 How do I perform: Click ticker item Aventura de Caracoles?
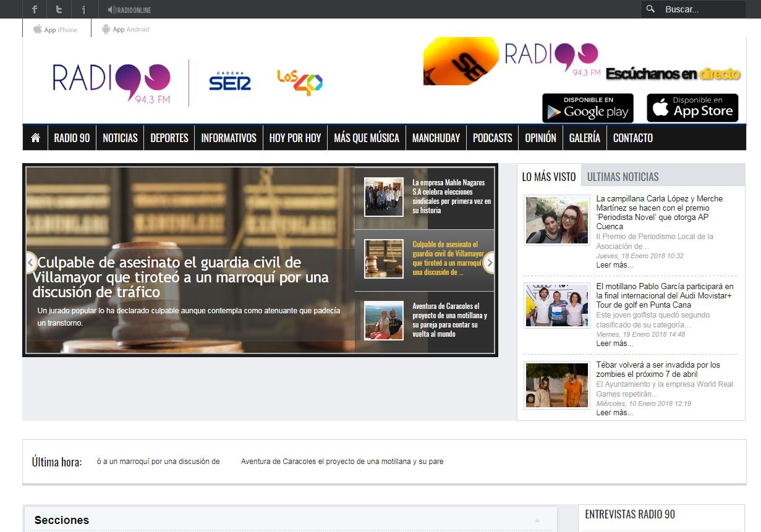(342, 462)
